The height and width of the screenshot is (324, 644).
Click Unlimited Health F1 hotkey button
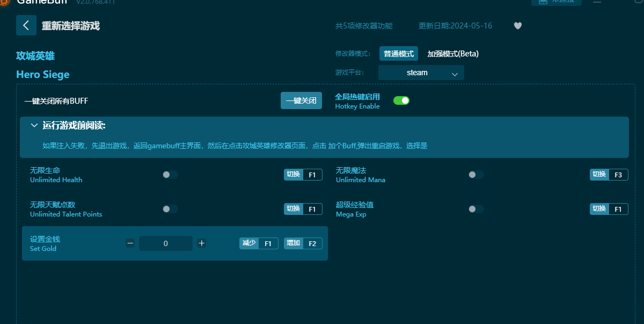pyautogui.click(x=303, y=175)
